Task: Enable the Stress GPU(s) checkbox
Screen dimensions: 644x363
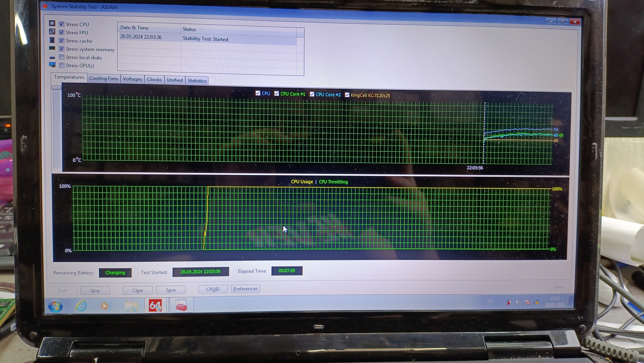Action: pyautogui.click(x=62, y=65)
